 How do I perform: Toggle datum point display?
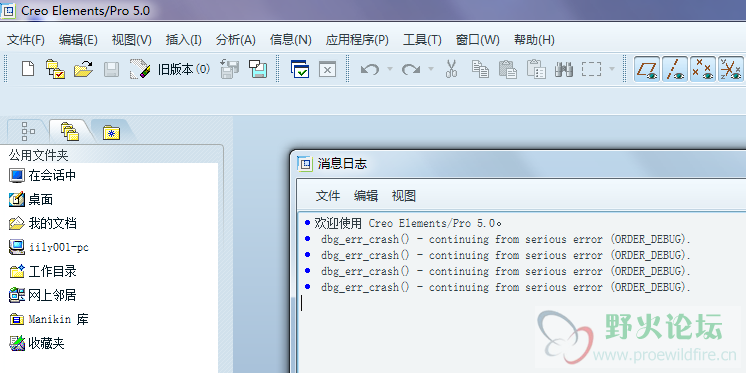click(703, 69)
